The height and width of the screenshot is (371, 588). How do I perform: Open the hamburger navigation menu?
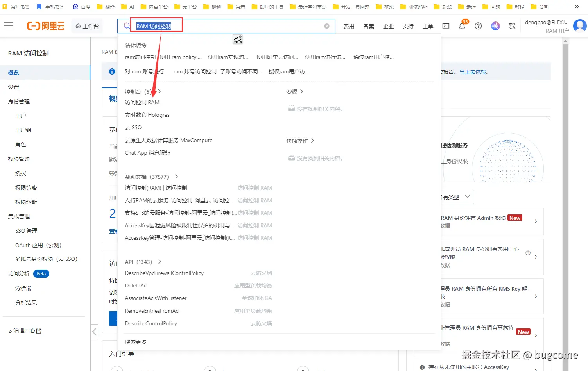[8, 26]
